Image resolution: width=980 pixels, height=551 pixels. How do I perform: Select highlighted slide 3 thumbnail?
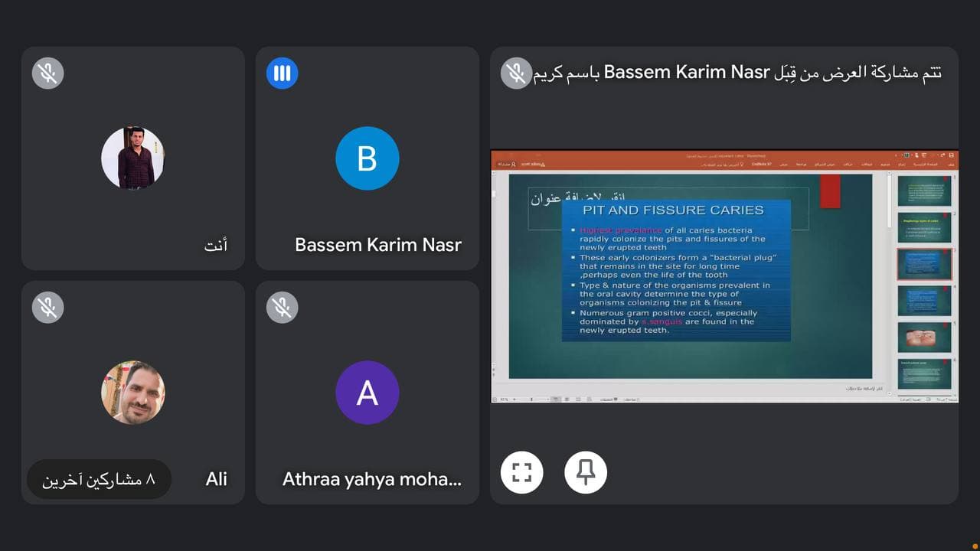924,264
